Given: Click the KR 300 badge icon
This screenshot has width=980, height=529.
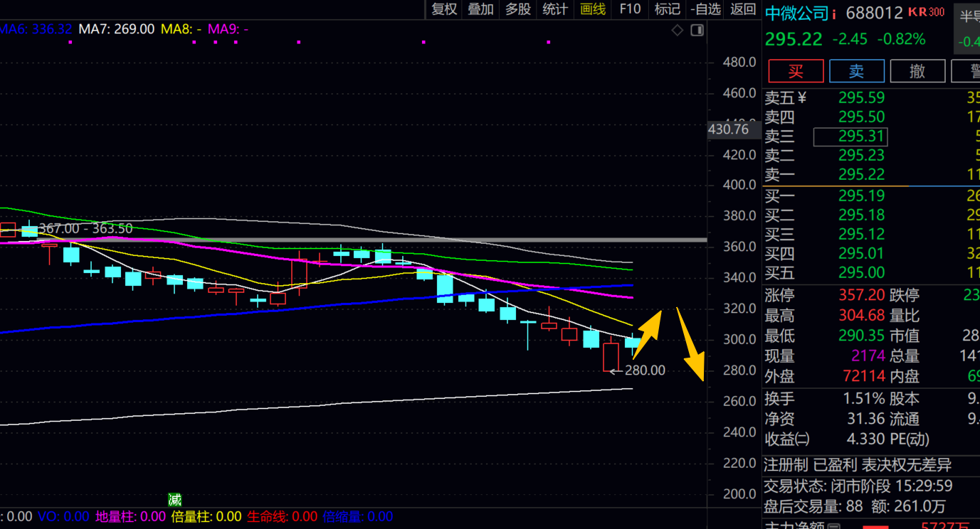Looking at the screenshot, I should (x=927, y=12).
